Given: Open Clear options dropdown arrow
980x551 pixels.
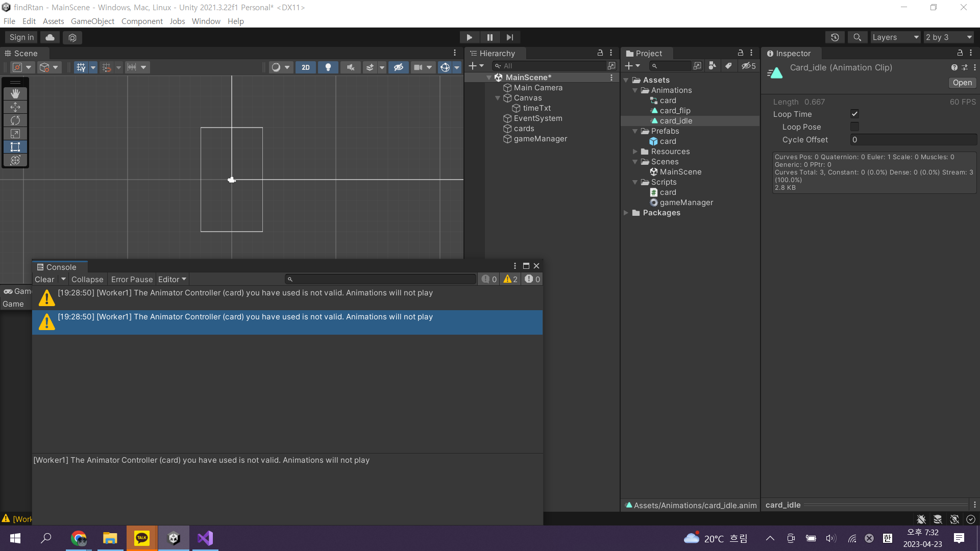Looking at the screenshot, I should pos(63,280).
